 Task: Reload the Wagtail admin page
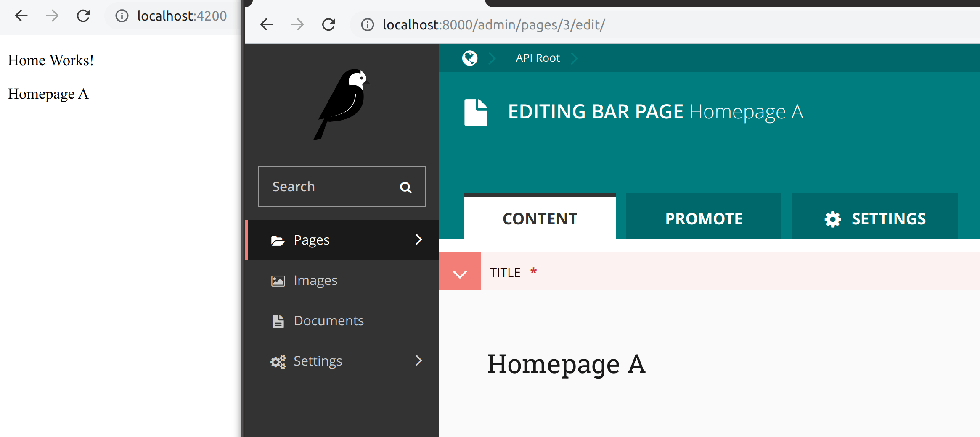click(328, 24)
